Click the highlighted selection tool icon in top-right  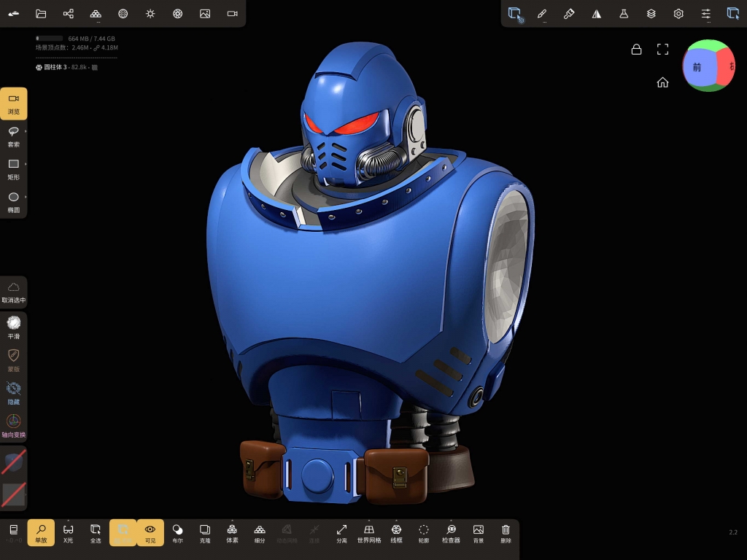[x=516, y=15]
